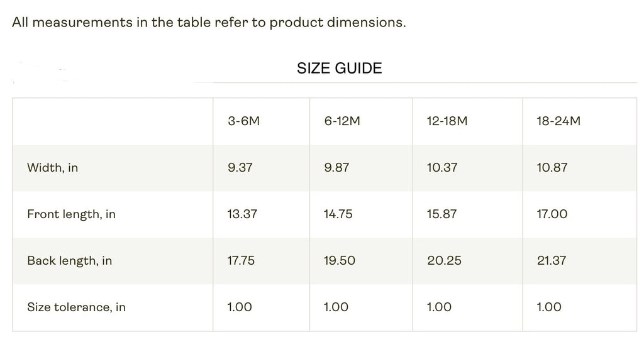644x342 pixels.
Task: Click size tolerance 1.00 under 12-18M
Action: tap(439, 307)
